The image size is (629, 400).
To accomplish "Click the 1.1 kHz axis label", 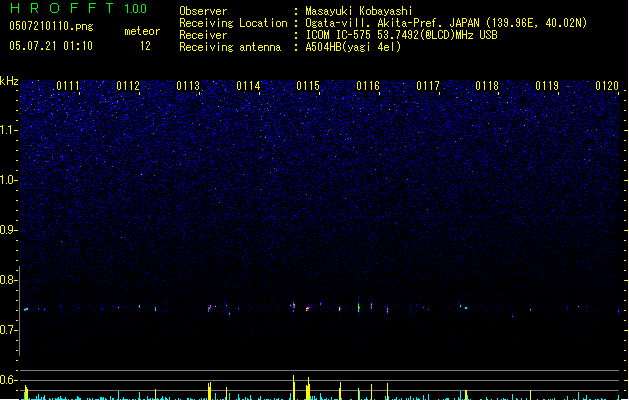I will pos(8,130).
